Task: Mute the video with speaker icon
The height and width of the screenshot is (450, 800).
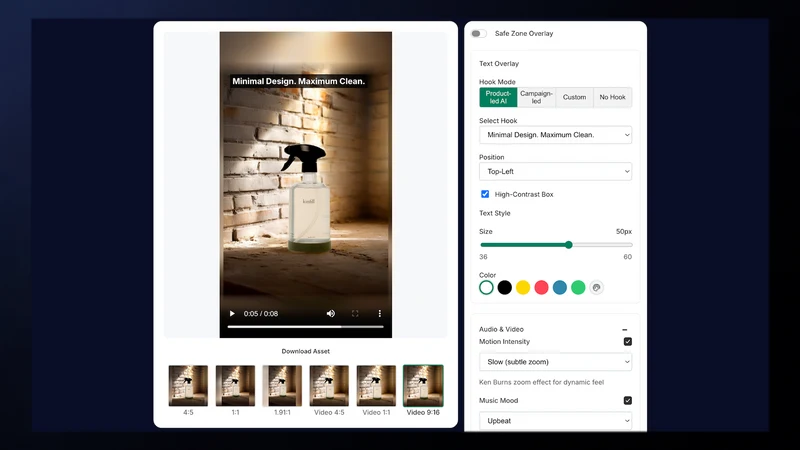Action: pyautogui.click(x=331, y=313)
